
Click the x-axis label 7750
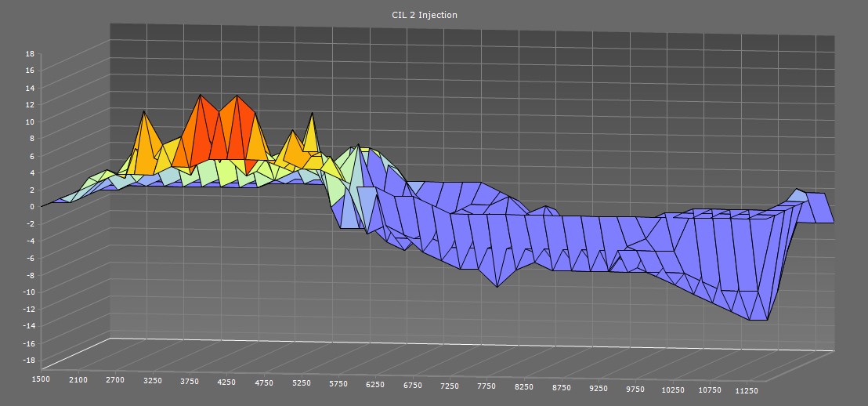coord(486,386)
